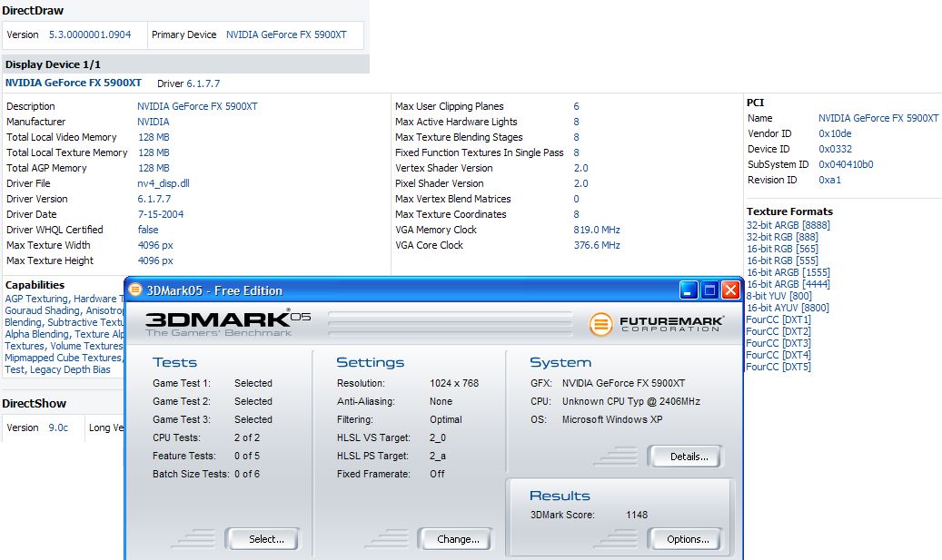Viewport: 942px width, 560px height.
Task: Click the DirectDraw version 5.3.0000001.0904
Action: click(x=90, y=34)
